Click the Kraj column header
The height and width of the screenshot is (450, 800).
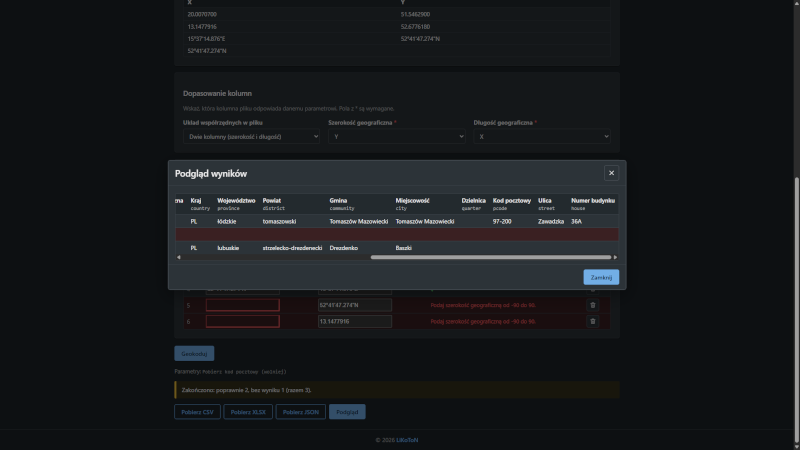click(x=200, y=204)
